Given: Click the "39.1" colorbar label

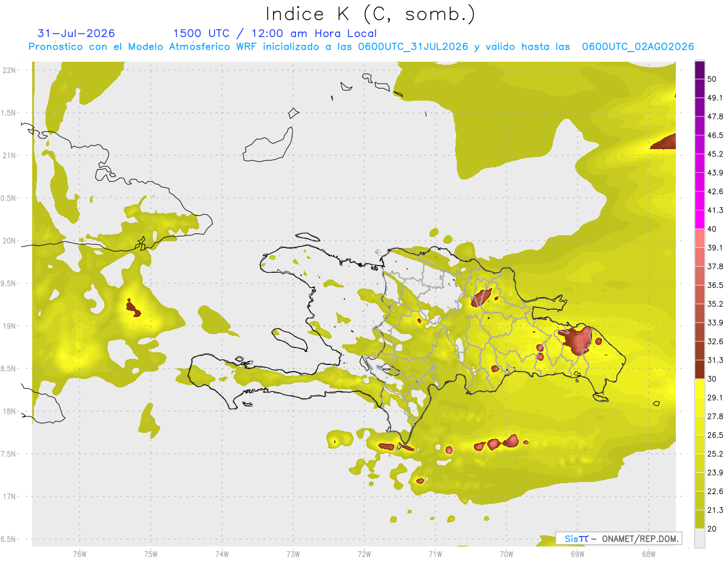Looking at the screenshot, I should (715, 247).
